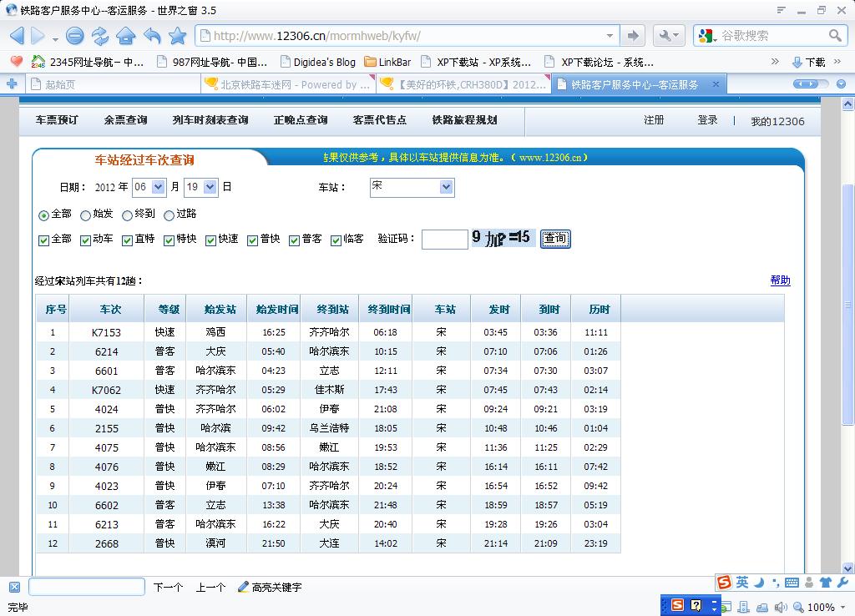Expand the address bar history dropdown
Viewport: 855px width, 616px height.
[x=610, y=36]
